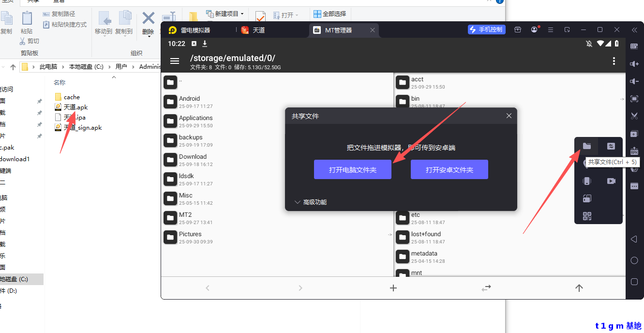Open the virtual keyboard icon in sidebar
The image size is (644, 333).
tap(634, 45)
